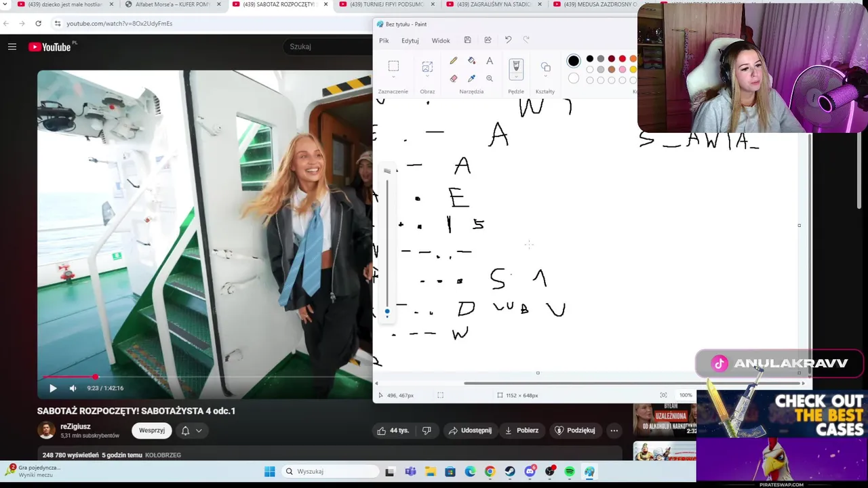Click the Wesprzyj button
Viewport: 868px width, 488px height.
pyautogui.click(x=152, y=430)
